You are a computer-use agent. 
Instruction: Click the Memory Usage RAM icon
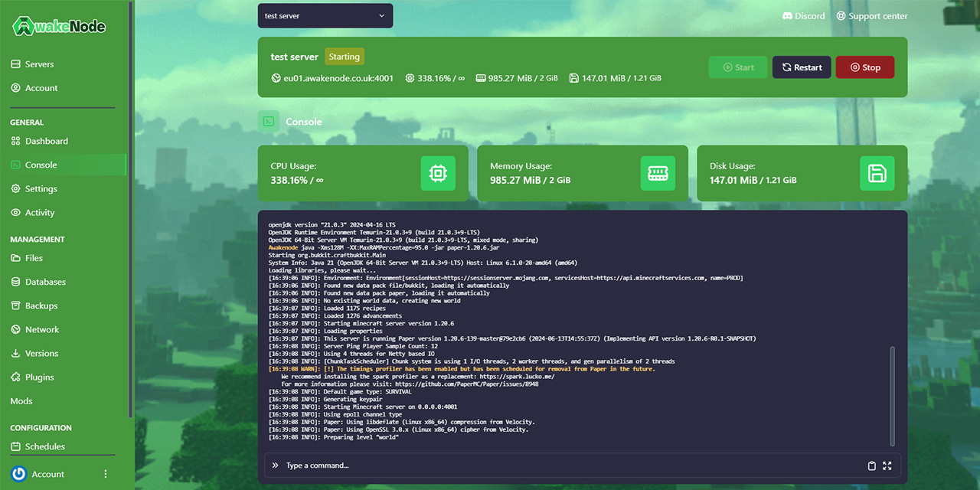click(x=658, y=173)
